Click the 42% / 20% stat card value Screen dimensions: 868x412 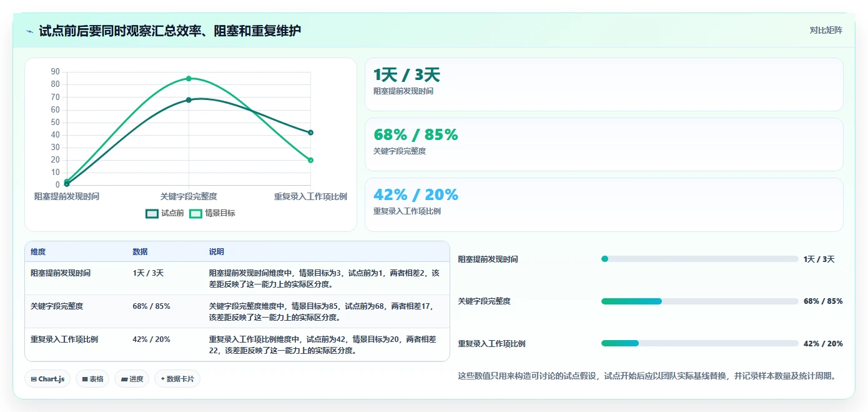pyautogui.click(x=416, y=194)
